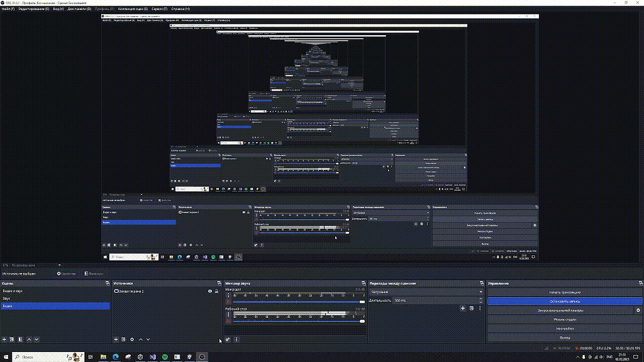
Task: Add a transition with the plus icon
Action: click(x=464, y=307)
